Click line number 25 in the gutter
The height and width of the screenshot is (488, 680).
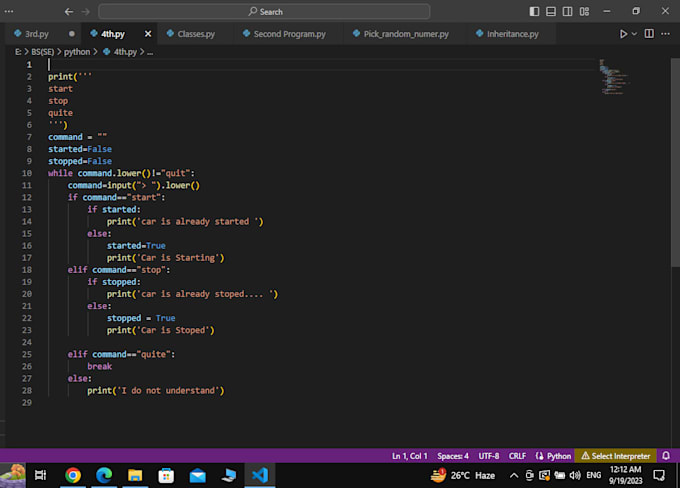27,354
